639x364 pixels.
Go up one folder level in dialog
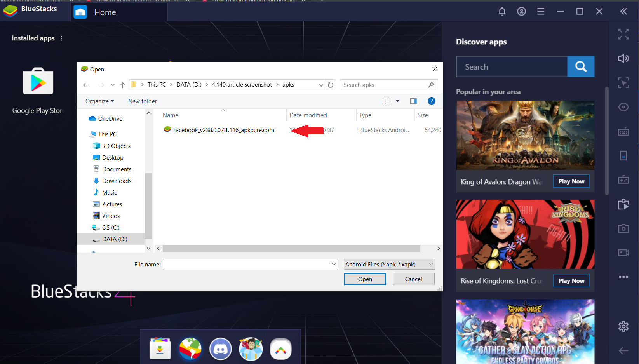(x=123, y=85)
